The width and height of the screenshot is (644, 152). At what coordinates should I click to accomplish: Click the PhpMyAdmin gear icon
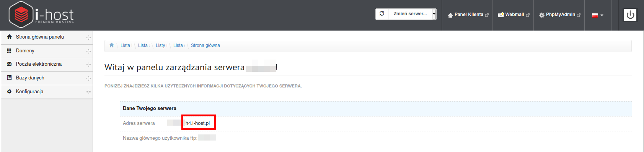coord(541,15)
